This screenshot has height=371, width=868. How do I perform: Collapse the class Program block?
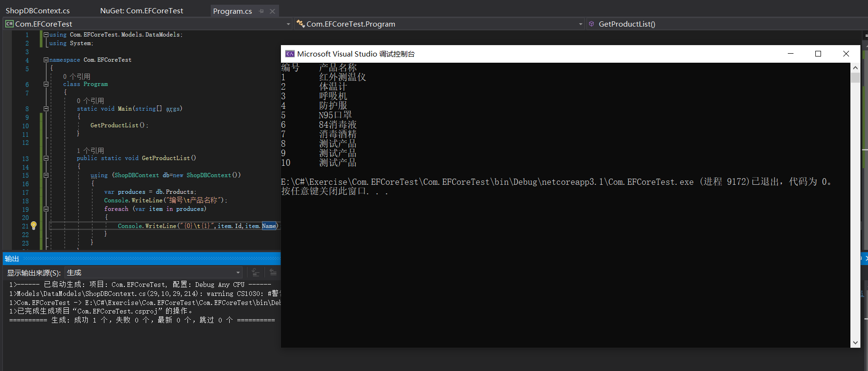(46, 84)
